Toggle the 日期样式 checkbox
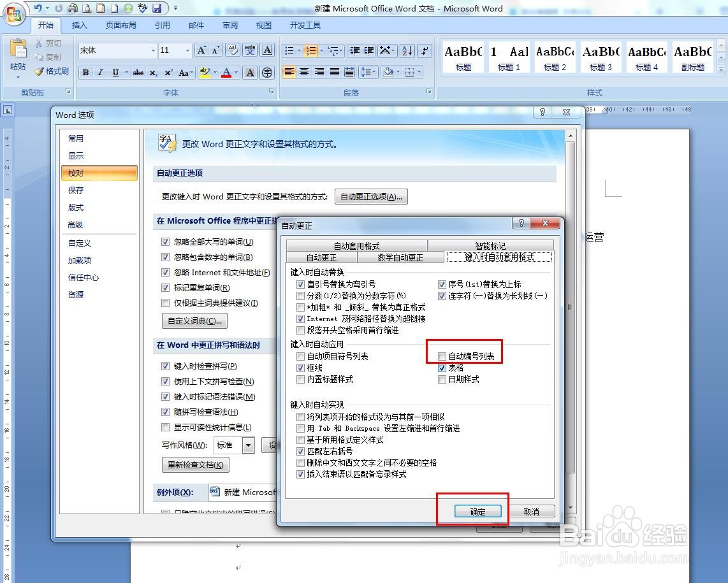The image size is (728, 583). 442,380
